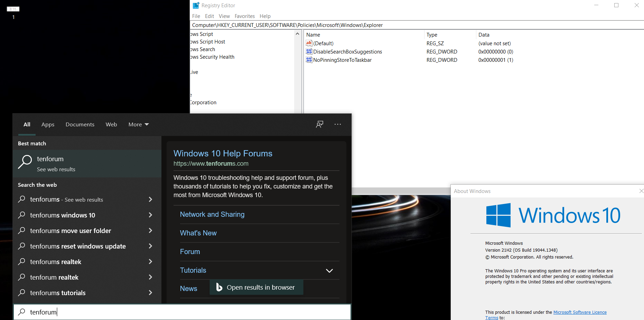Click Open results in browser button
The height and width of the screenshot is (320, 644).
click(x=256, y=287)
